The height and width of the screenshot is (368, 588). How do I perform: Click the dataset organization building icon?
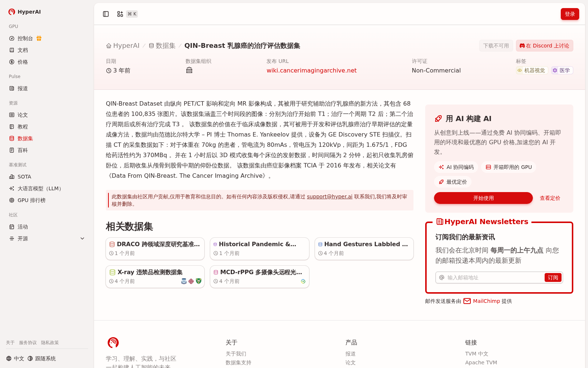pyautogui.click(x=189, y=70)
